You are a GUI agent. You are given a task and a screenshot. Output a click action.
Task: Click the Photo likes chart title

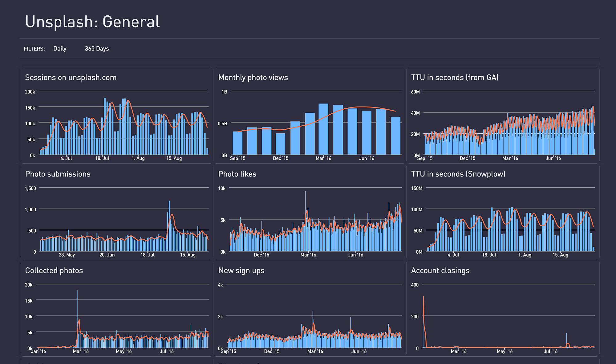click(x=237, y=174)
